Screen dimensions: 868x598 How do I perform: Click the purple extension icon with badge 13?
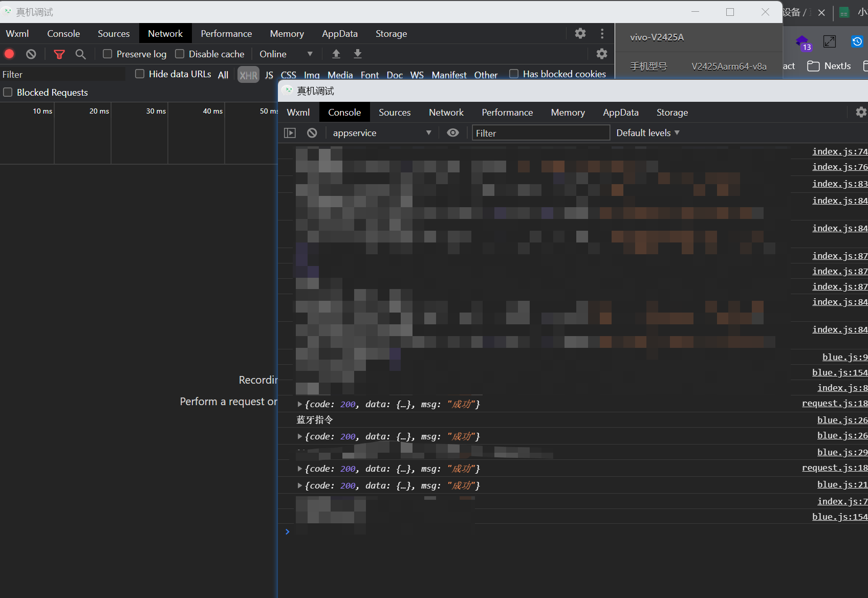(x=802, y=42)
